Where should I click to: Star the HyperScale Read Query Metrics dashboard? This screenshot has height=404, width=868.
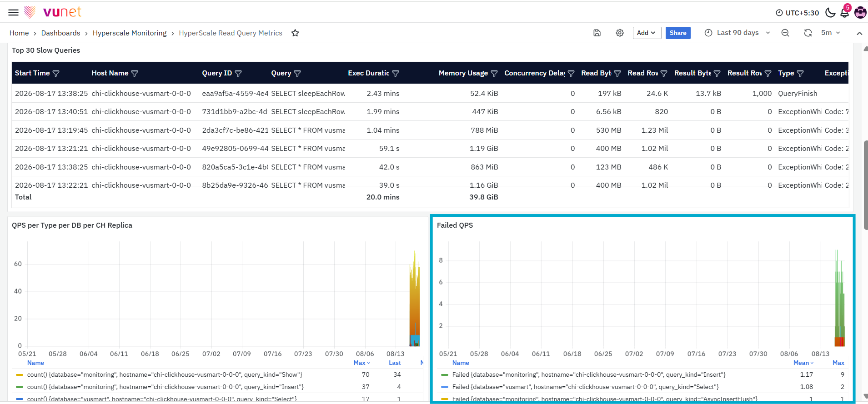(x=295, y=33)
